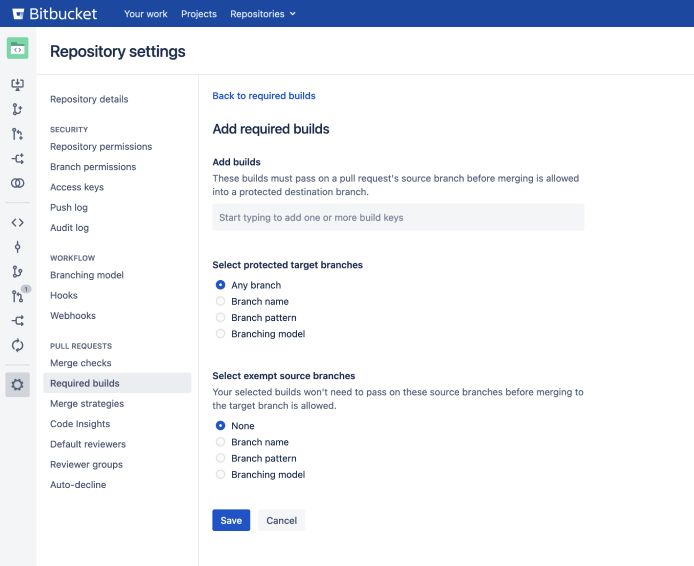Open the Compare overlapping-circles icon
The height and width of the screenshot is (566, 694).
pyautogui.click(x=17, y=183)
